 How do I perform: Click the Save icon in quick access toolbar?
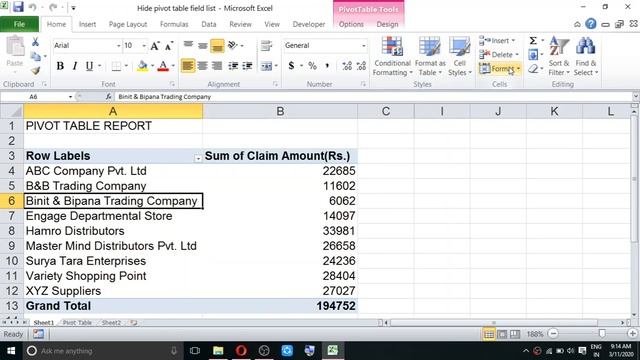coord(18,7)
